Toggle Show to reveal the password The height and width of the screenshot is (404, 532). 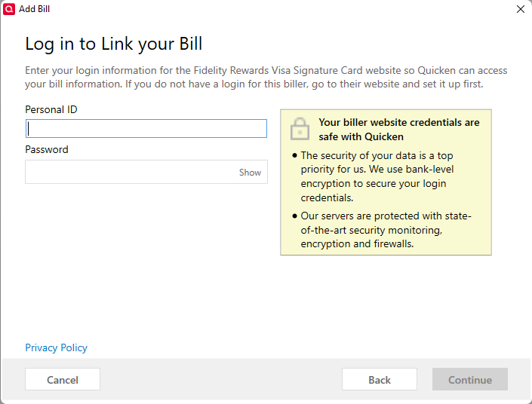pos(250,172)
